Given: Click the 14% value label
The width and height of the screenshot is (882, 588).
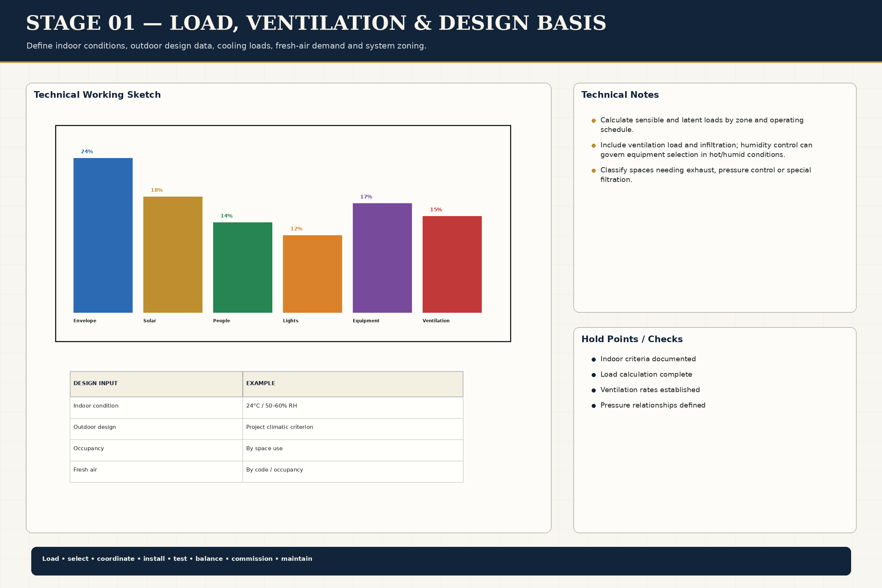Looking at the screenshot, I should [226, 216].
